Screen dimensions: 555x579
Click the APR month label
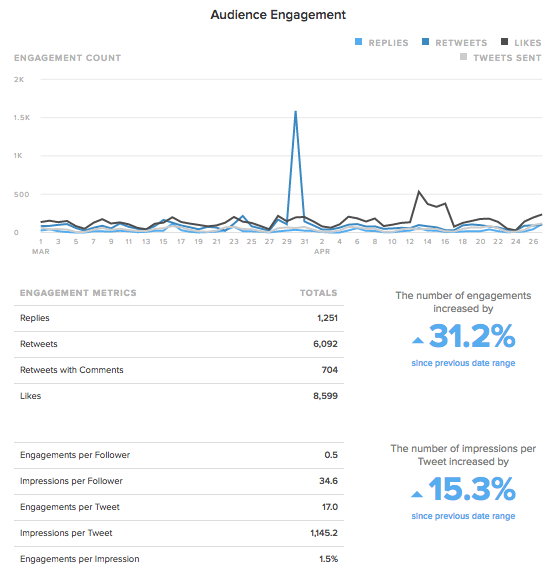point(322,251)
